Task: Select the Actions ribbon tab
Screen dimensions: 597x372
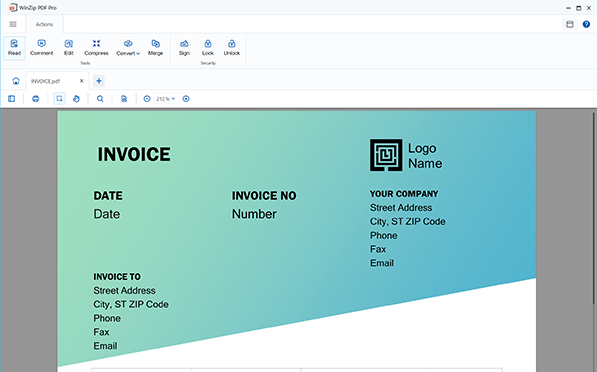Action: 44,24
